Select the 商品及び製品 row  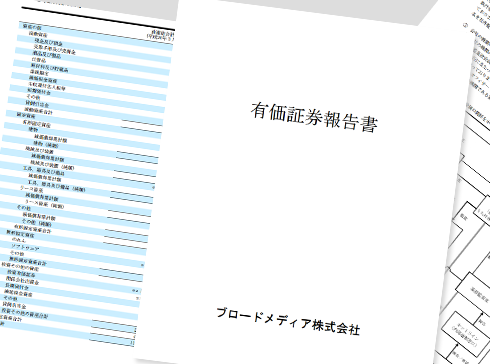tap(46, 54)
